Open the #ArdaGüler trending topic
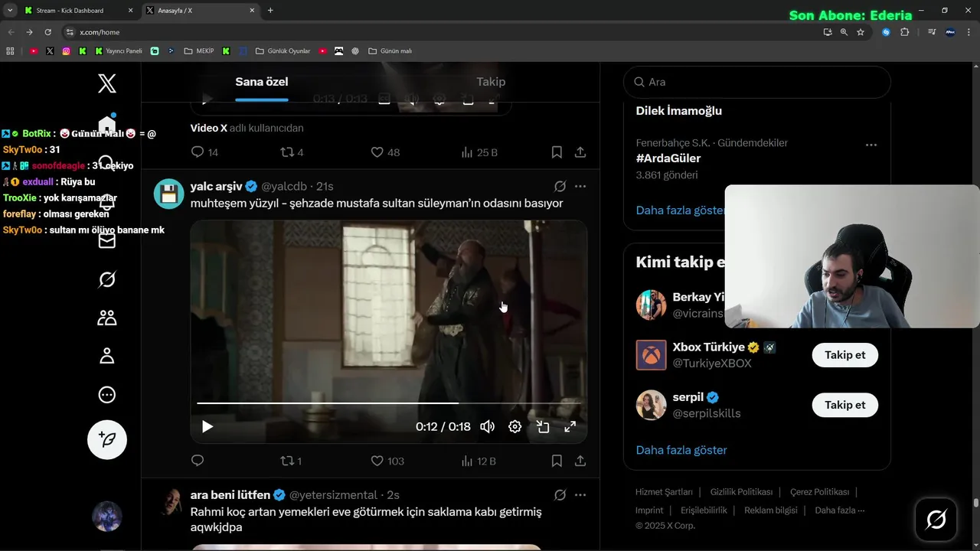 pos(668,158)
